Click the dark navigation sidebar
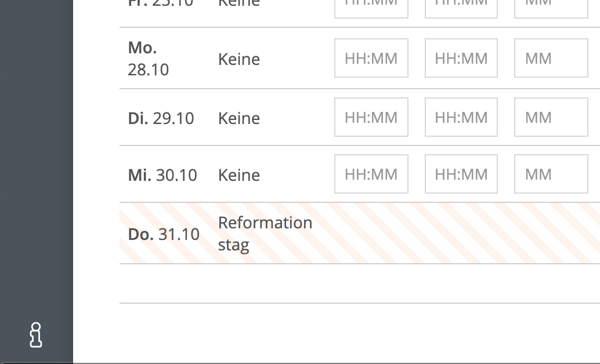 pyautogui.click(x=35, y=174)
